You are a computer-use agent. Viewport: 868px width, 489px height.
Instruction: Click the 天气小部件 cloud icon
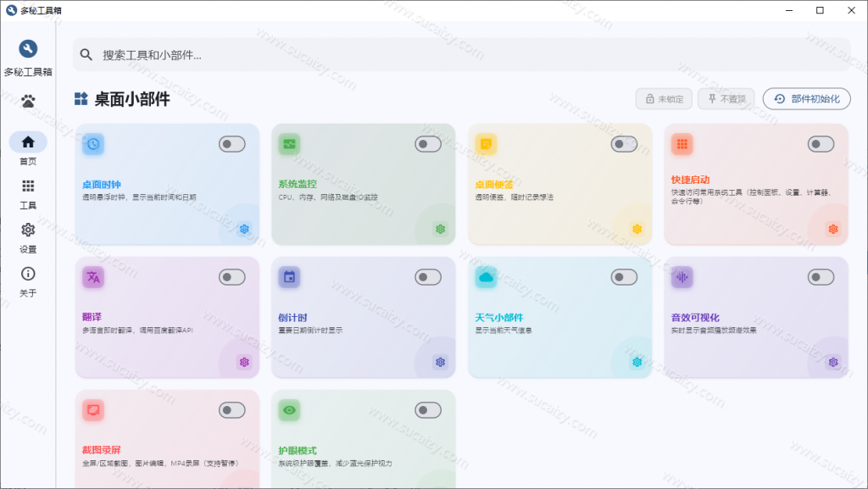[486, 277]
